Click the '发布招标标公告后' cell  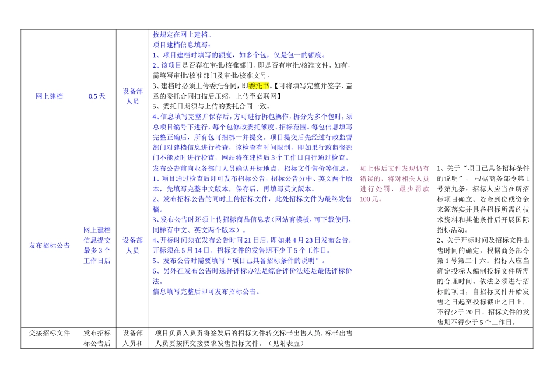[97, 338]
